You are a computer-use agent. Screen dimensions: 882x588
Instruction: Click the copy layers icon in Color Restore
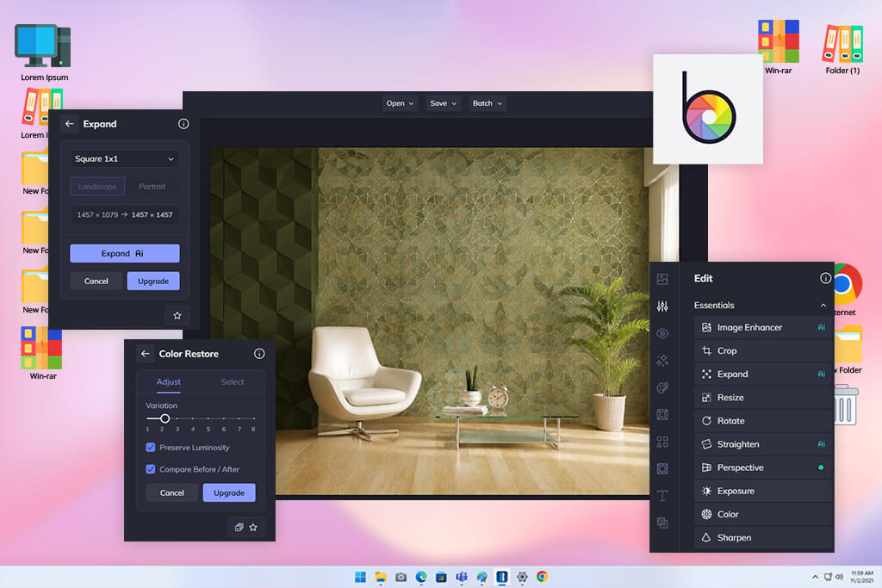coord(239,527)
